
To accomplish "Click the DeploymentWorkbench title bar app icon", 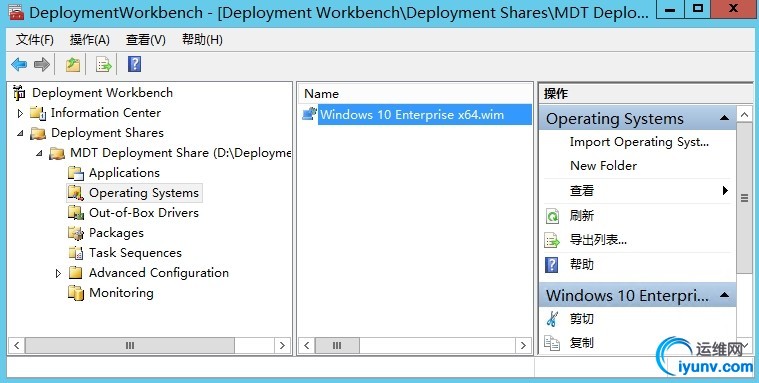I will 16,12.
